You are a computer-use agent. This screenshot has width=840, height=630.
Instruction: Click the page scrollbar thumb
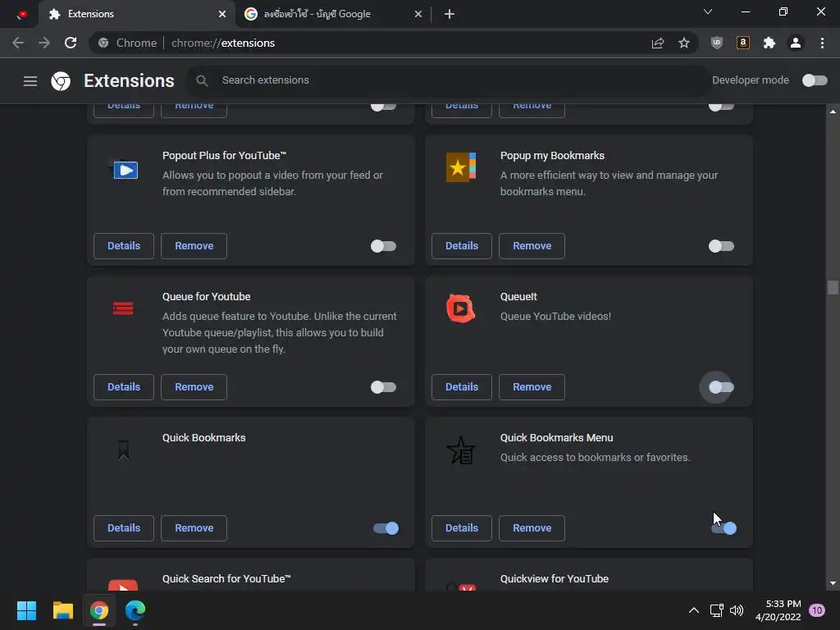(x=833, y=288)
